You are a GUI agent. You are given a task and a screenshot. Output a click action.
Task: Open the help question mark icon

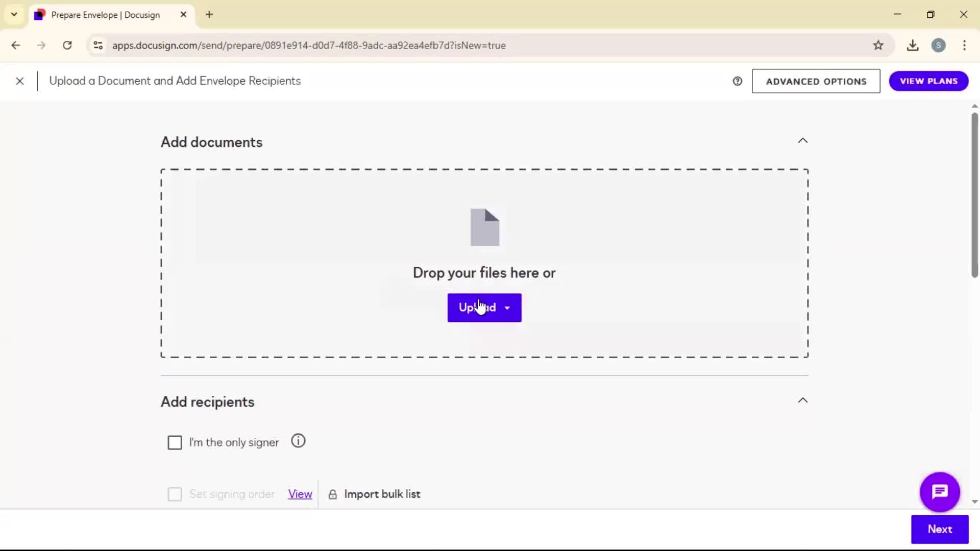click(738, 81)
